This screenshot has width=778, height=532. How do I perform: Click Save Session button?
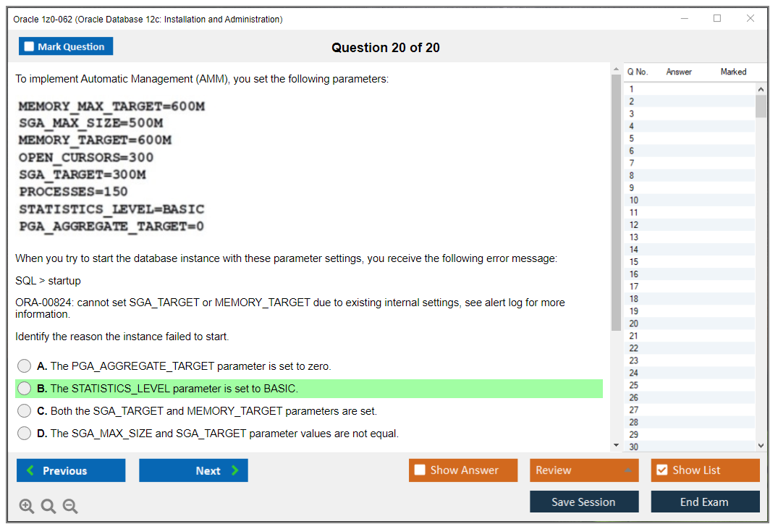pyautogui.click(x=584, y=502)
